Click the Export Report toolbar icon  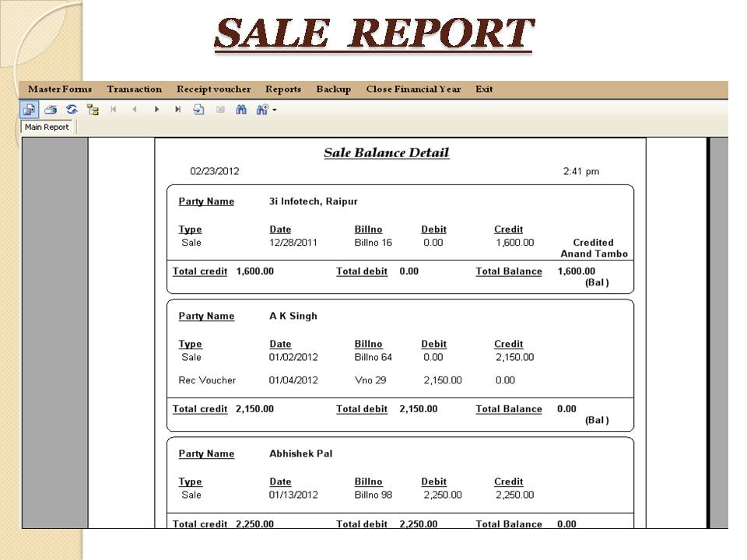[x=29, y=110]
